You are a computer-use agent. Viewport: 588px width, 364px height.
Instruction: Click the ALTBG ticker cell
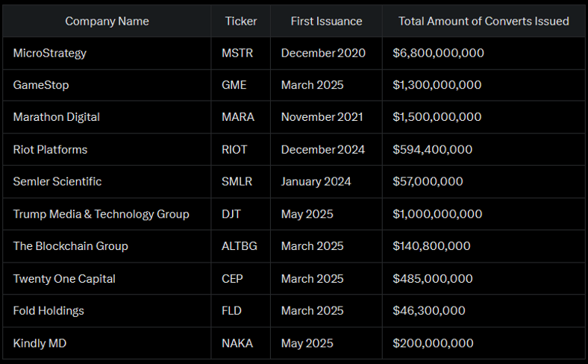coord(239,246)
